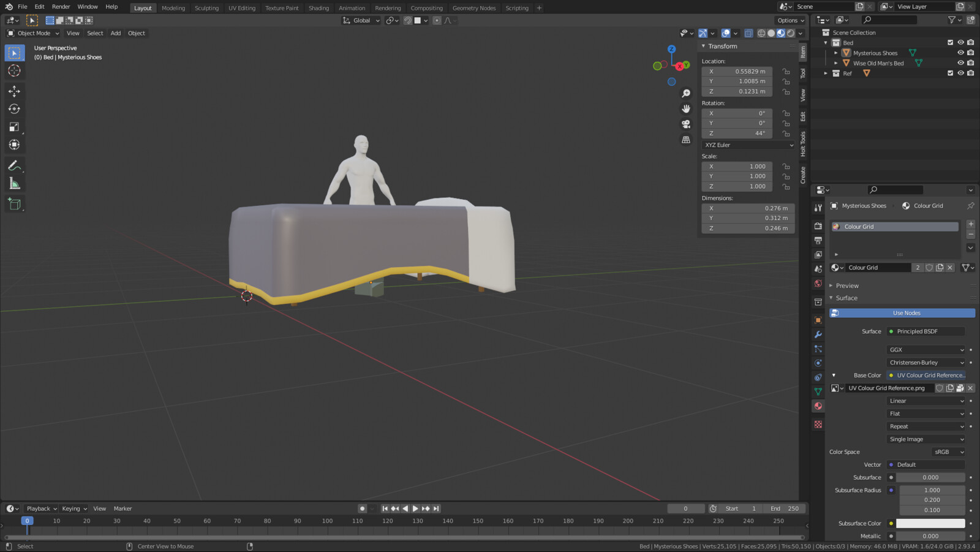Screen dimensions: 980x552
Task: Open the Modifiers wrench properties tab
Action: pos(818,335)
